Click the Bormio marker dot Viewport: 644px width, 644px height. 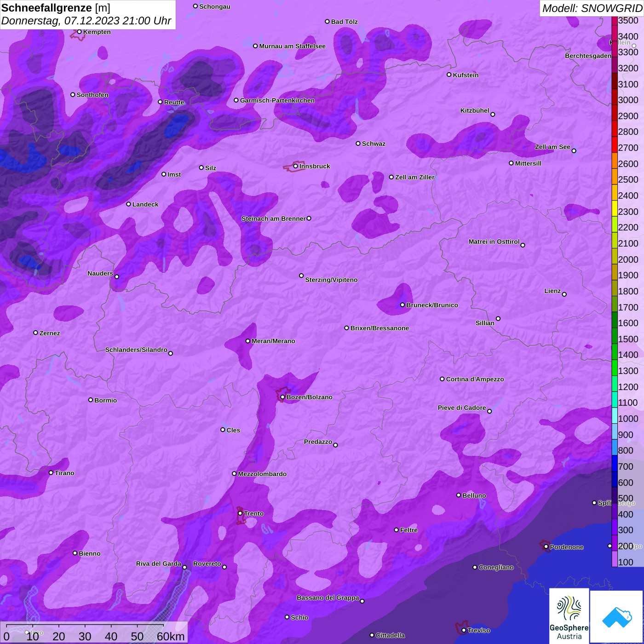pyautogui.click(x=91, y=400)
